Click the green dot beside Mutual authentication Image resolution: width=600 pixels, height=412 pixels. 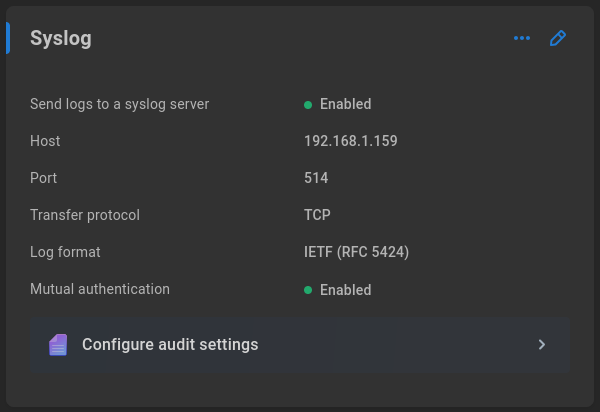pyautogui.click(x=308, y=290)
